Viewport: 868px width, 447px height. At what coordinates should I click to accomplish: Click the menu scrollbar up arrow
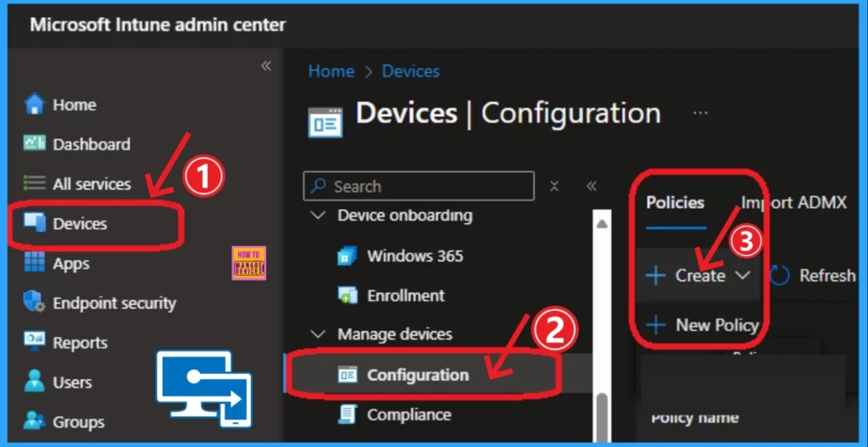tap(602, 224)
